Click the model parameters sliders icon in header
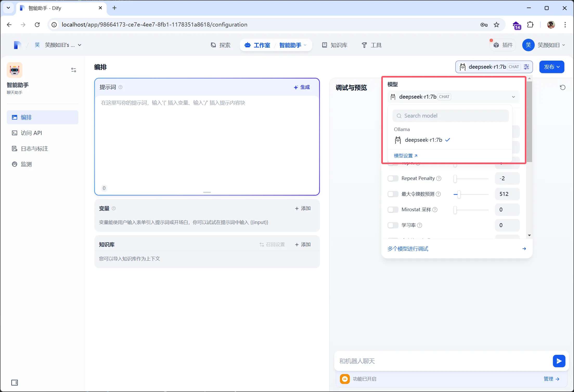The width and height of the screenshot is (574, 392). point(526,67)
